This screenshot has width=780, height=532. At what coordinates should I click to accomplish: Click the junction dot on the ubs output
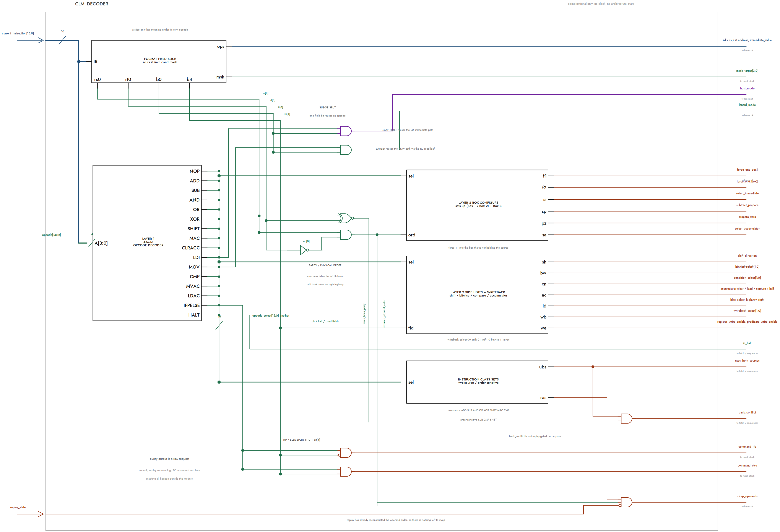point(593,367)
